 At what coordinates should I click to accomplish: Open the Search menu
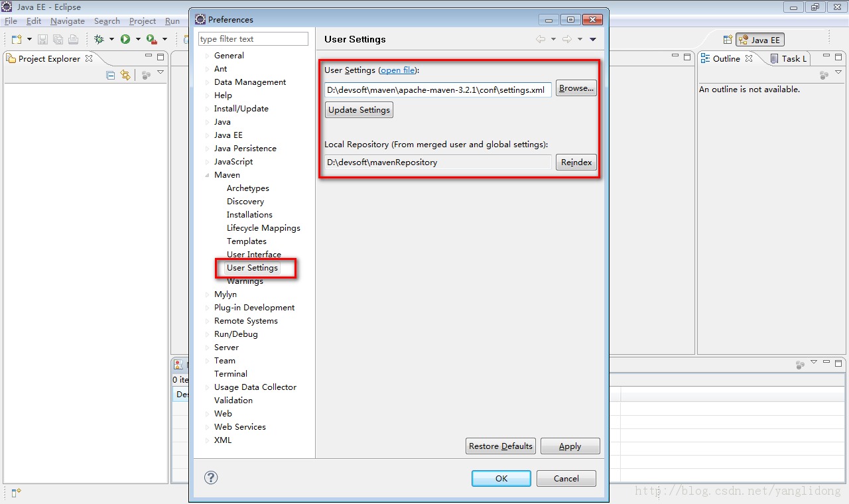coord(107,21)
